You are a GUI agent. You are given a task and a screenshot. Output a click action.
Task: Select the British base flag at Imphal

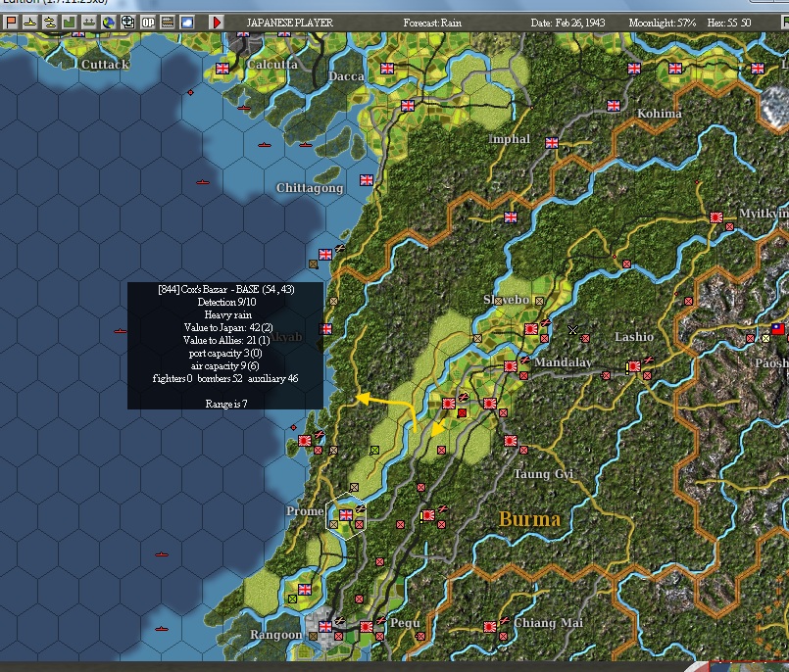552,143
